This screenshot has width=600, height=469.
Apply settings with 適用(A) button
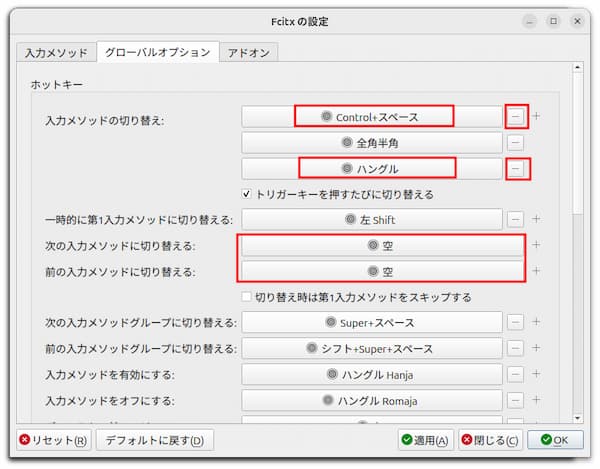[426, 440]
